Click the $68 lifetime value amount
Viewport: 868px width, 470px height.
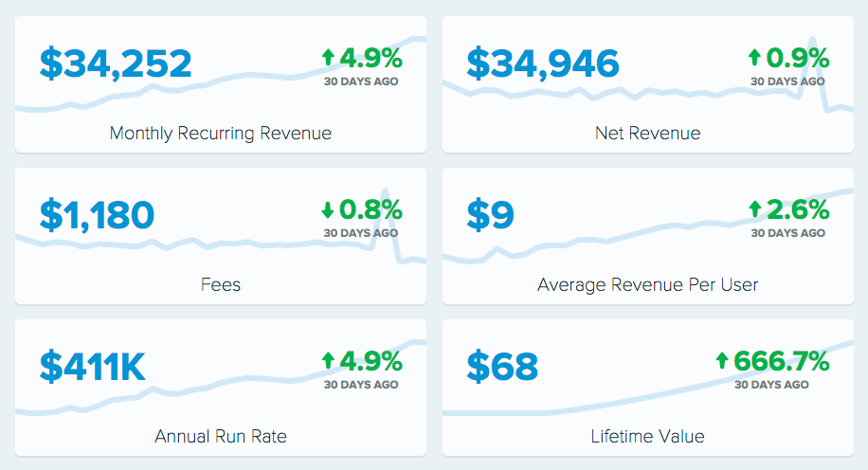point(502,367)
